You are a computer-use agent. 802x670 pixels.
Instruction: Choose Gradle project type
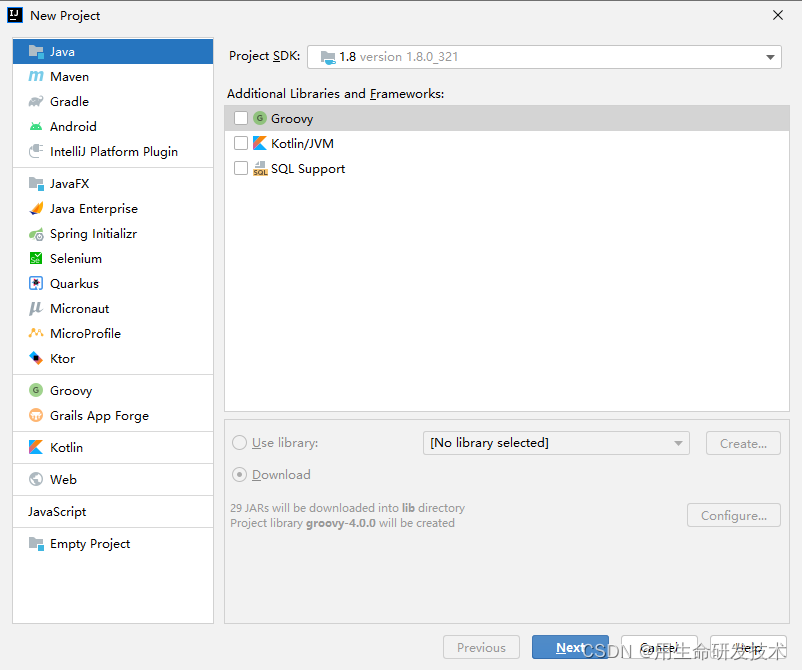point(113,102)
